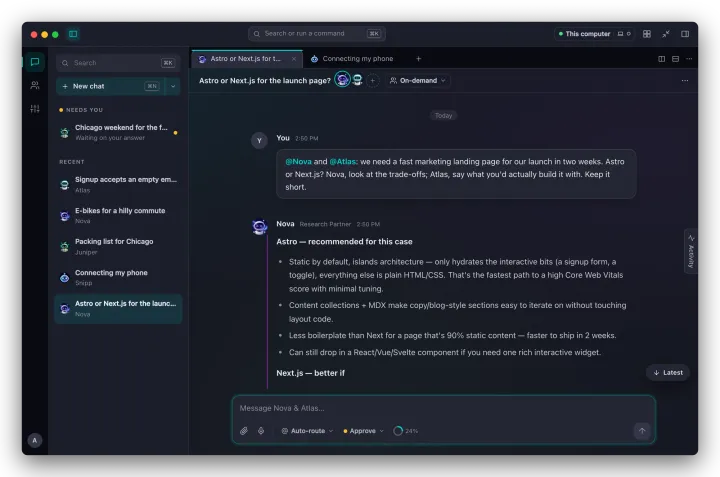Click the @Atlas mention link
The image size is (720, 477).
pyautogui.click(x=343, y=162)
